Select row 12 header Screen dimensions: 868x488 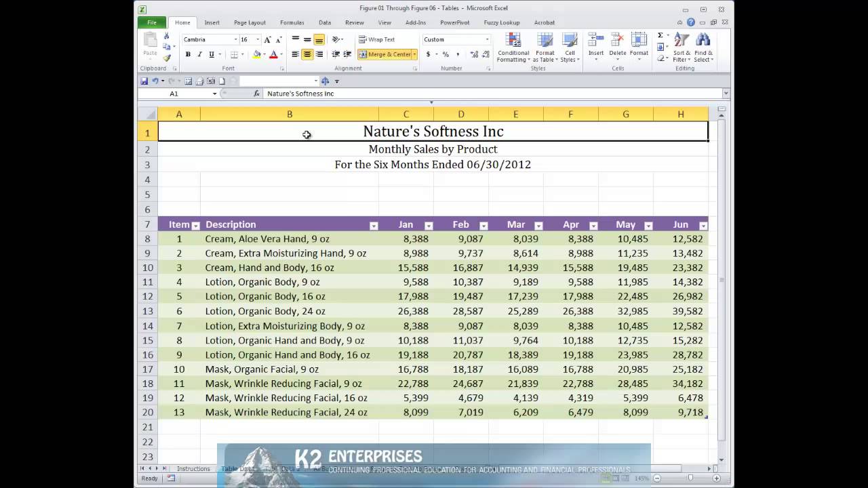click(147, 296)
